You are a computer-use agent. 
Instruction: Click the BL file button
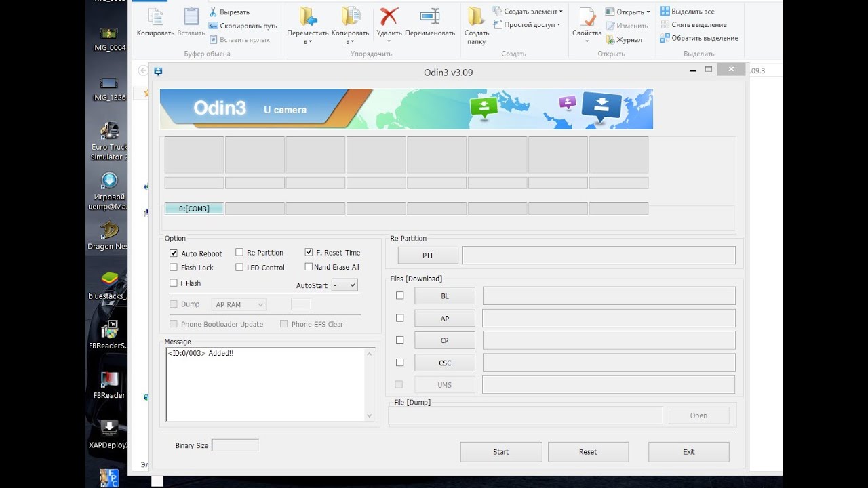445,296
